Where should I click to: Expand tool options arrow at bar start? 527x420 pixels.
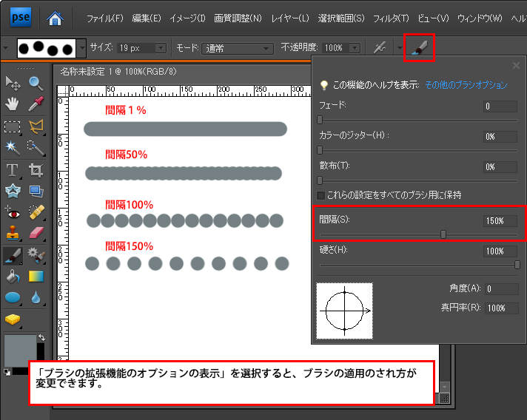coord(6,48)
